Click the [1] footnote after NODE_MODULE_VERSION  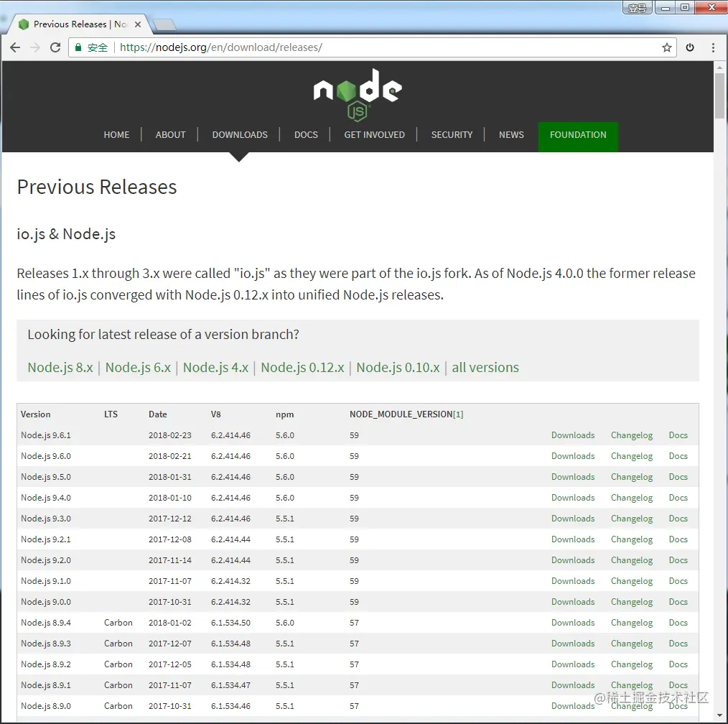(458, 414)
